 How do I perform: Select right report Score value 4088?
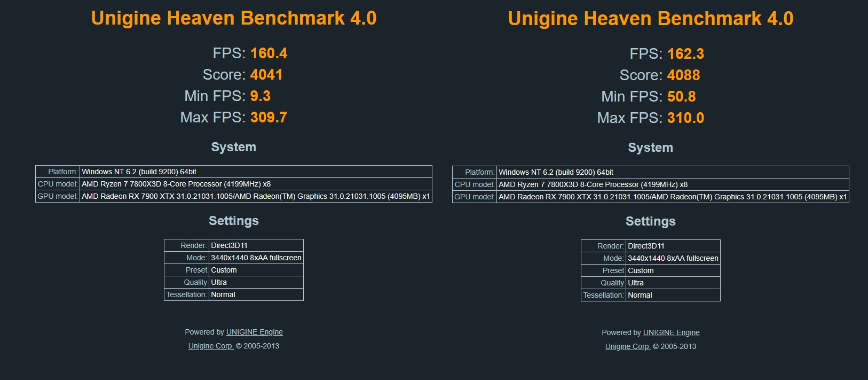coord(684,75)
